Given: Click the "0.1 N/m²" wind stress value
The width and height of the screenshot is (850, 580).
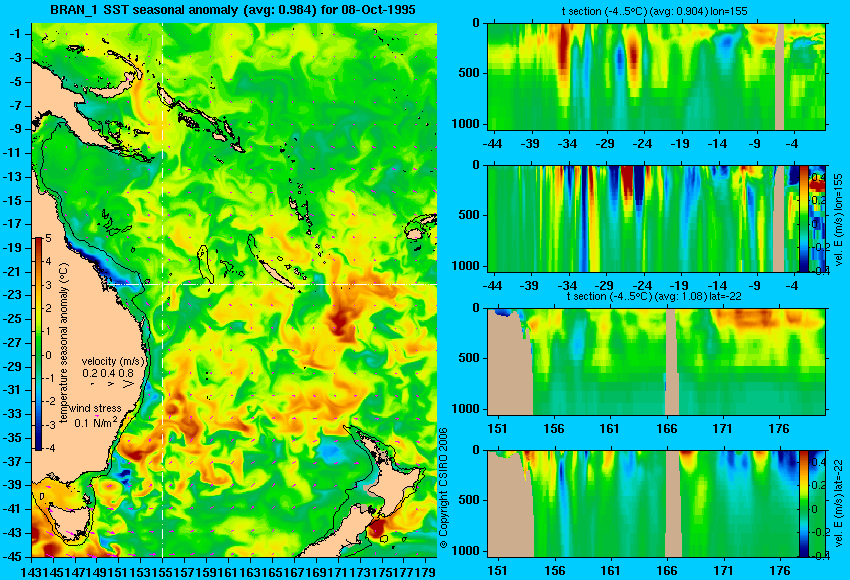Looking at the screenshot, I should pos(96,422).
